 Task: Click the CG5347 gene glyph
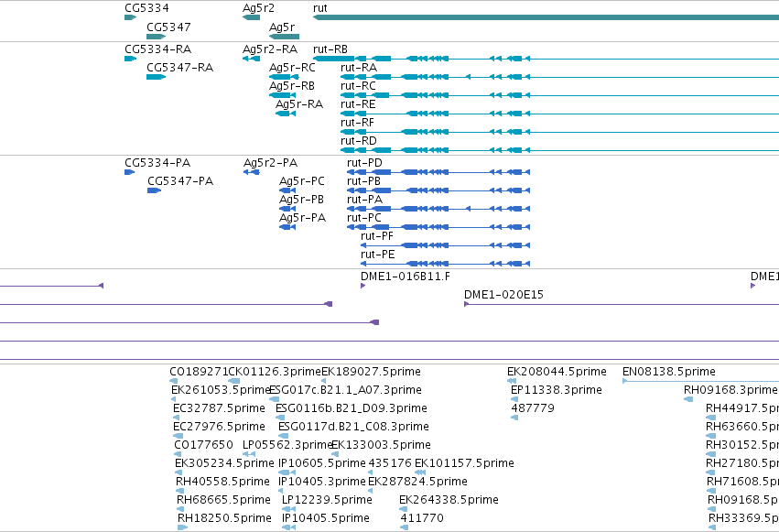pos(156,37)
